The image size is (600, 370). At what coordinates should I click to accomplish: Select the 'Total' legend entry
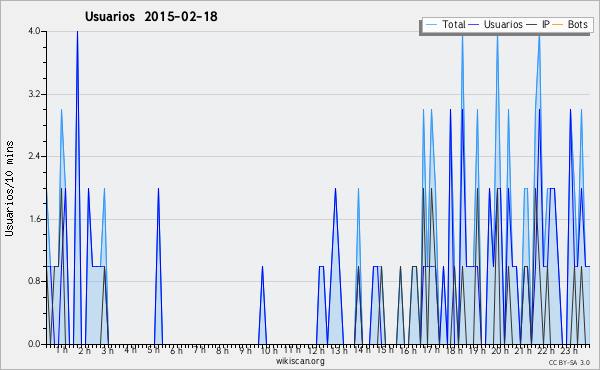446,24
